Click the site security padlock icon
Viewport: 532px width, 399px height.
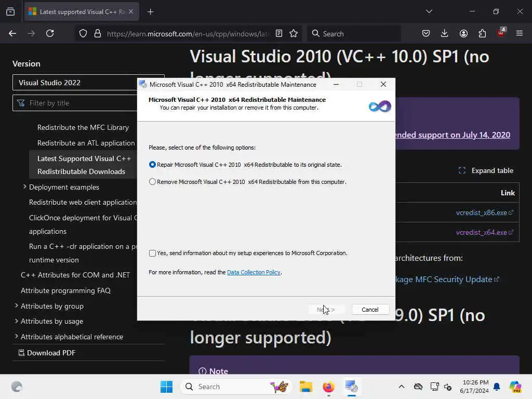(98, 34)
